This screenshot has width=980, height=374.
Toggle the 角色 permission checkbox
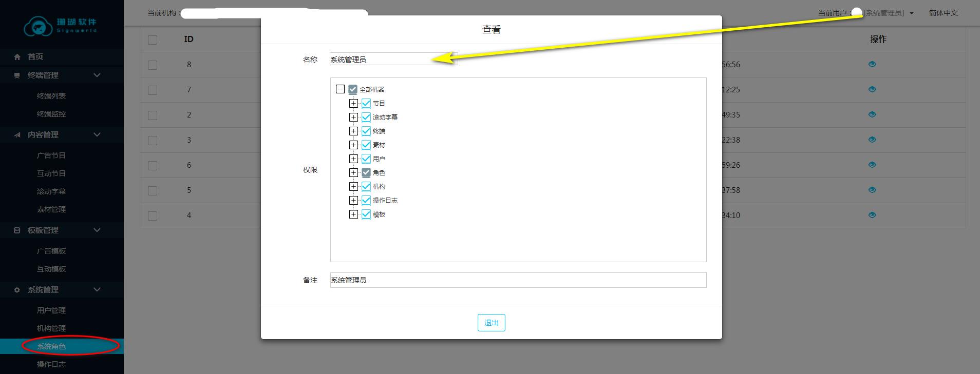[x=366, y=172]
